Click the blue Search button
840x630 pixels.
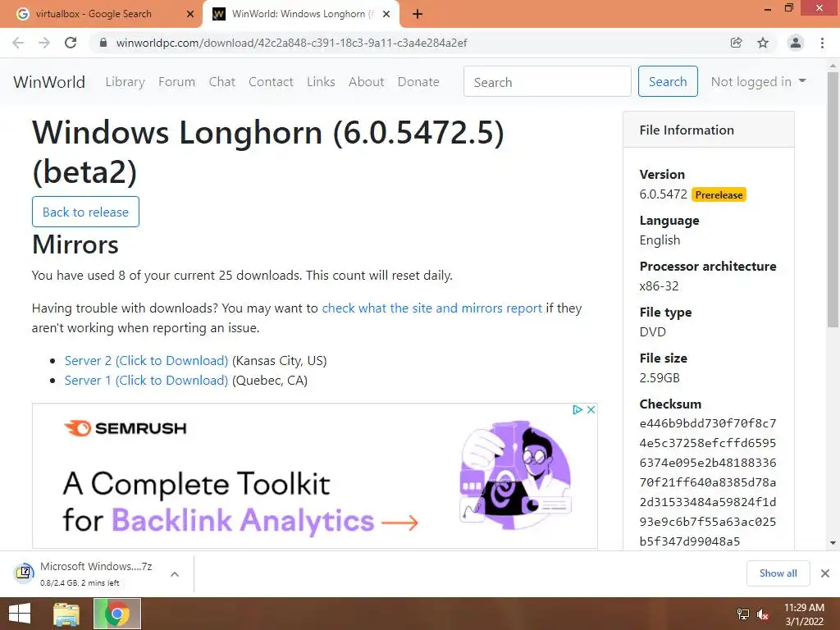[668, 81]
